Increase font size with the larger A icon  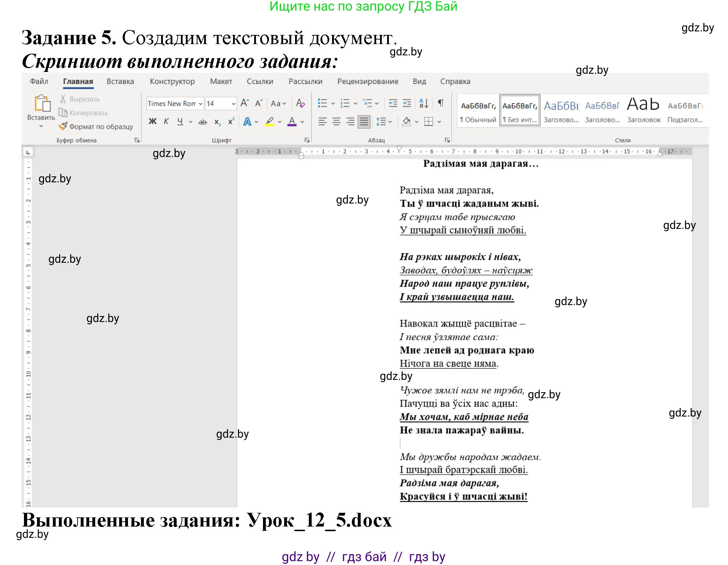pyautogui.click(x=245, y=103)
